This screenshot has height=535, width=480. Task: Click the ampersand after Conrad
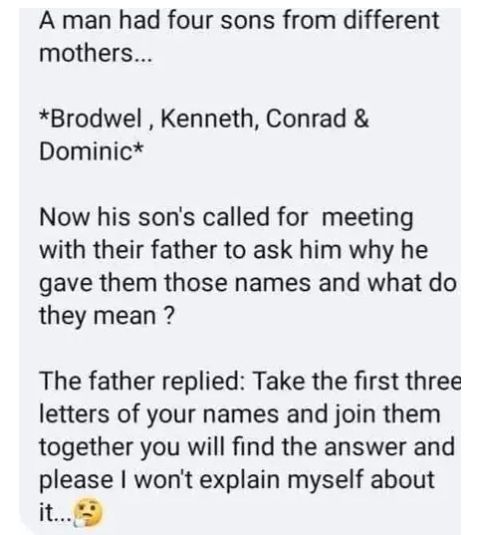tap(362, 119)
